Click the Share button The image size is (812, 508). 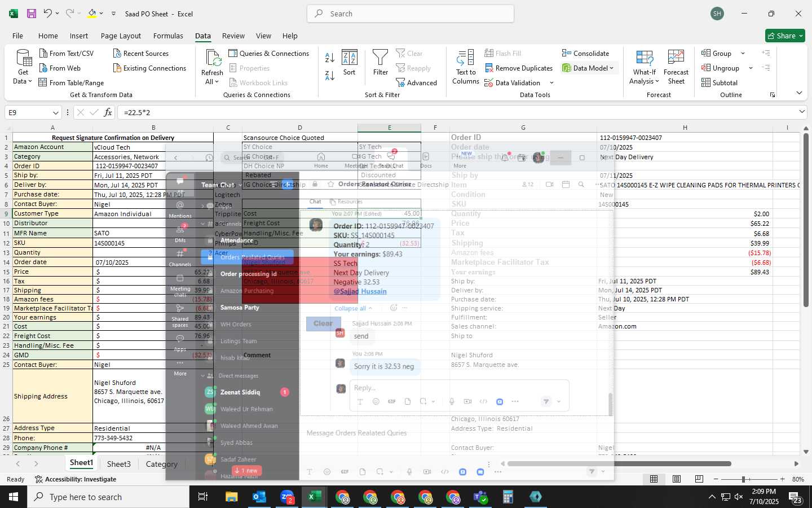point(785,36)
